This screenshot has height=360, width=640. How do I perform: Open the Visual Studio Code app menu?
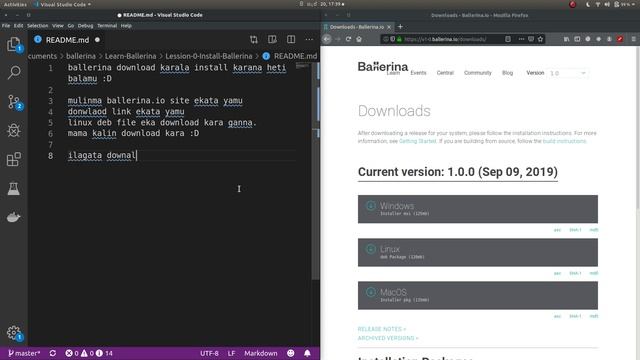63,4
